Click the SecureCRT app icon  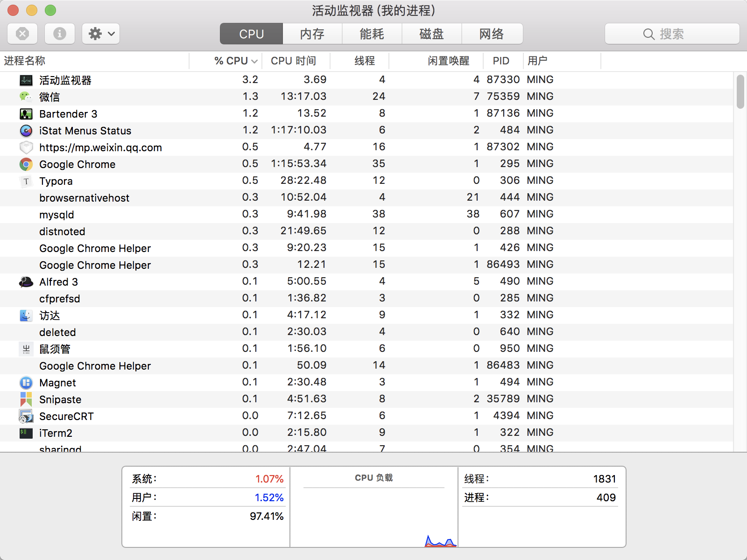pyautogui.click(x=26, y=416)
